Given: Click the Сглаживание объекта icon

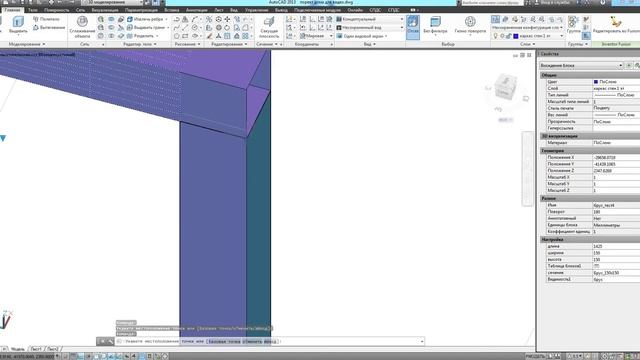Looking at the screenshot, I should pos(82,21).
